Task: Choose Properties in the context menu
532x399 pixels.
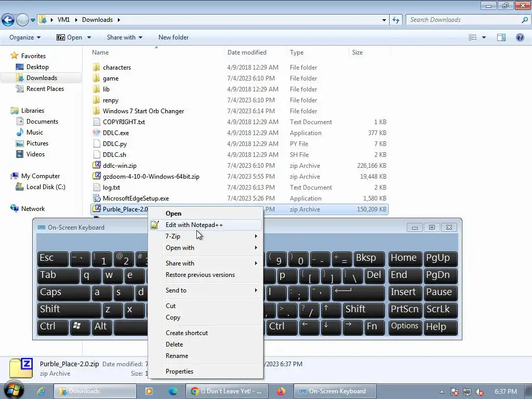Action: pos(207,371)
